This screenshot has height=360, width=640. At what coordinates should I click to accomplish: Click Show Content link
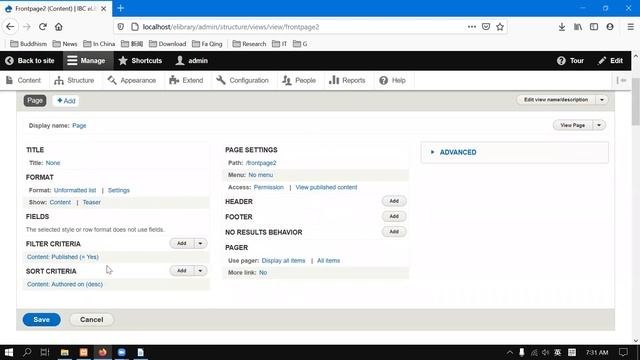(60, 202)
